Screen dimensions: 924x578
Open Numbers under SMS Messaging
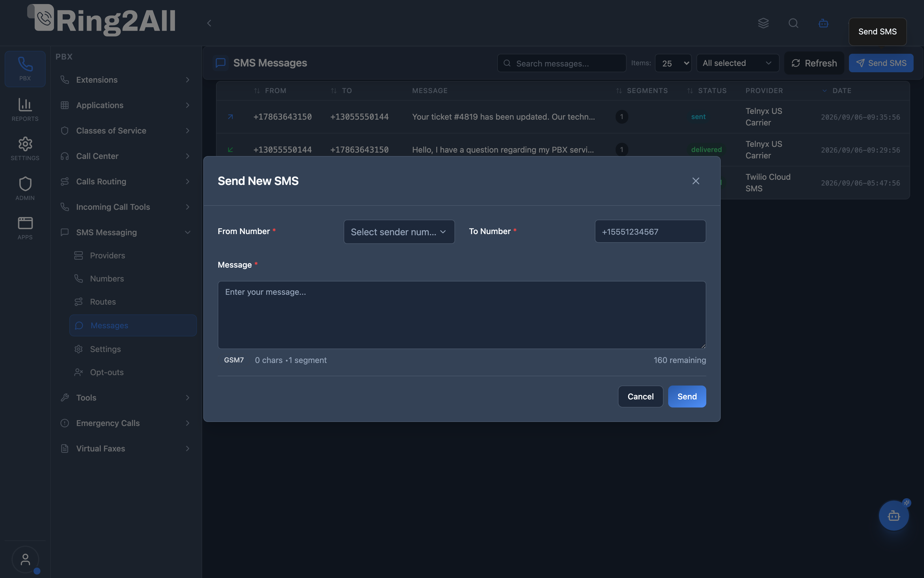tap(133, 279)
